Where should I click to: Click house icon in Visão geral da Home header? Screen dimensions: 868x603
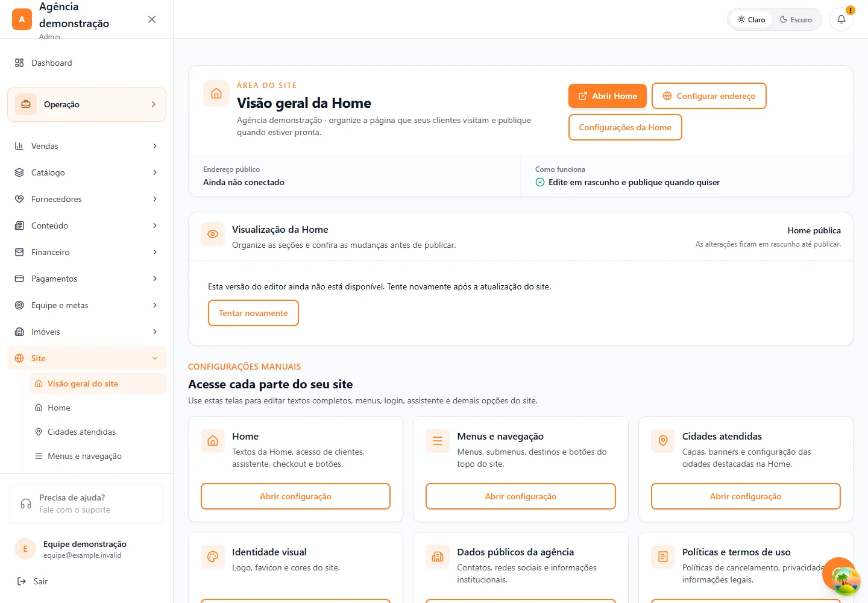(216, 93)
